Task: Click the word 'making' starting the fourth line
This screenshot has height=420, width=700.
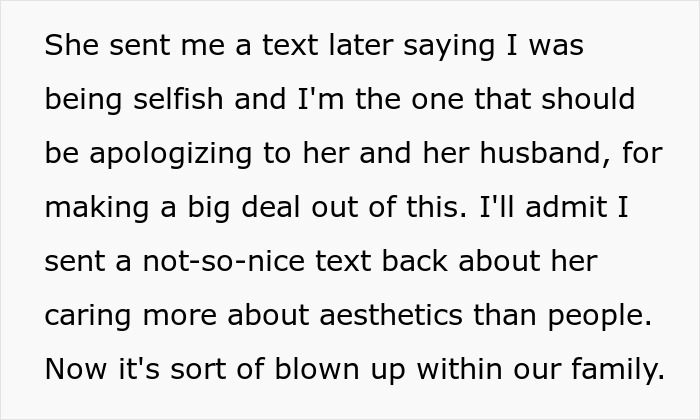Action: pos(97,209)
